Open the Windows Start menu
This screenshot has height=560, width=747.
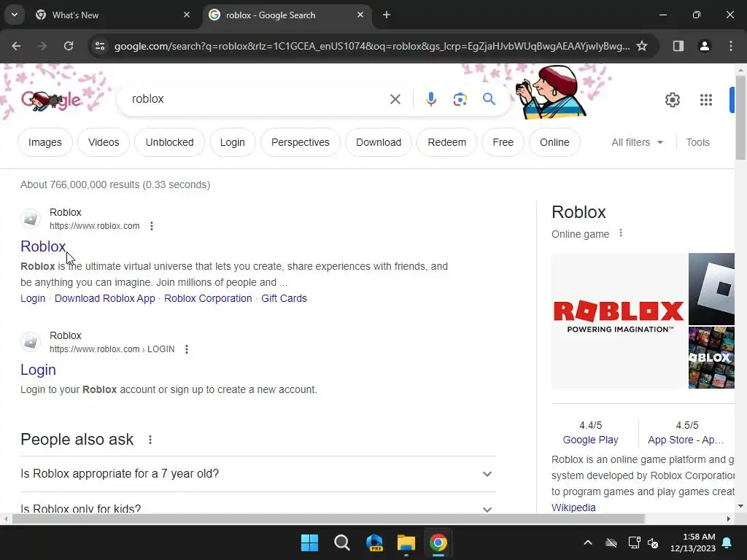pos(309,542)
